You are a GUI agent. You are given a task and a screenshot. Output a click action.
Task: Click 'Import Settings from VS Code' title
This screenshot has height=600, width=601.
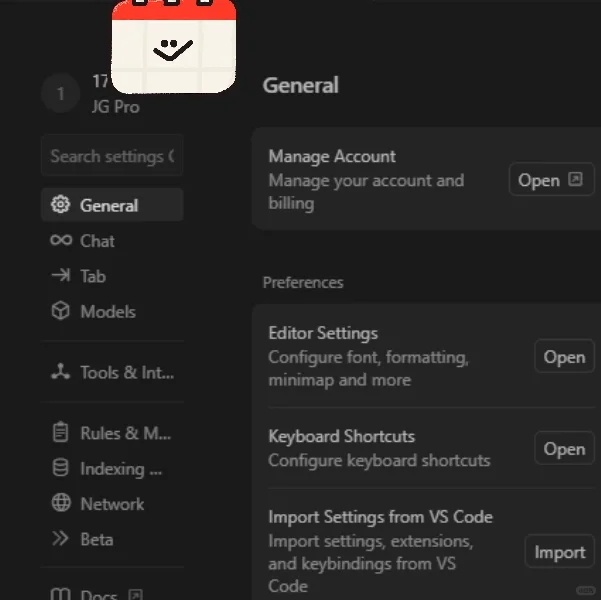[x=380, y=517]
